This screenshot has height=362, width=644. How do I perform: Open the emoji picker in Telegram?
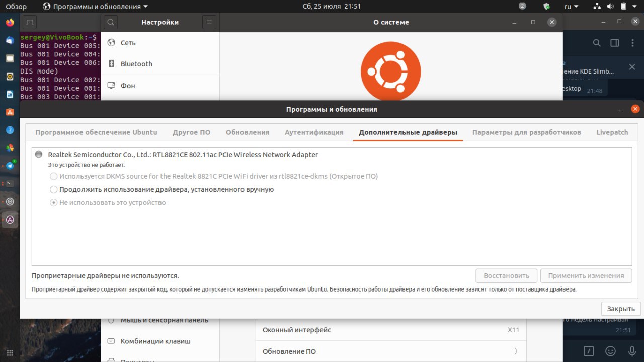[610, 351]
